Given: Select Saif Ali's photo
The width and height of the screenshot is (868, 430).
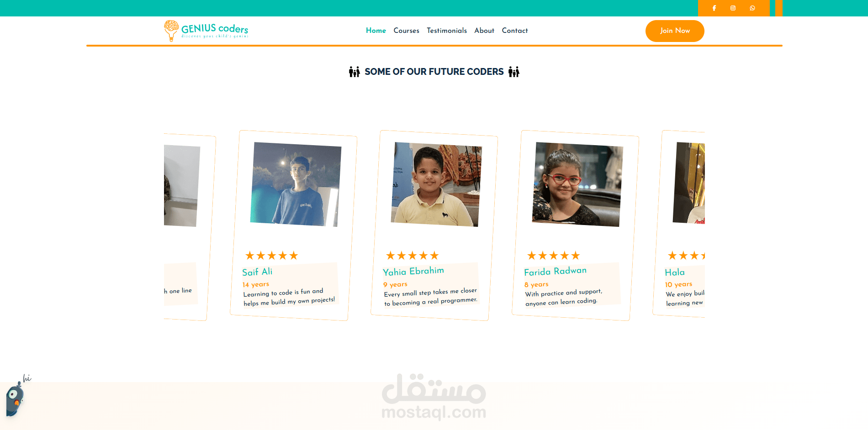Looking at the screenshot, I should tap(296, 184).
